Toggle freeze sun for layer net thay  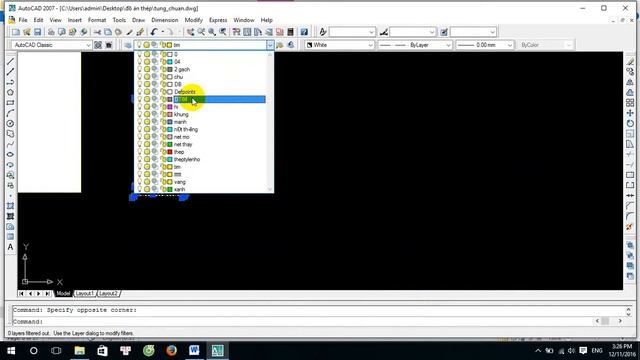click(x=147, y=144)
